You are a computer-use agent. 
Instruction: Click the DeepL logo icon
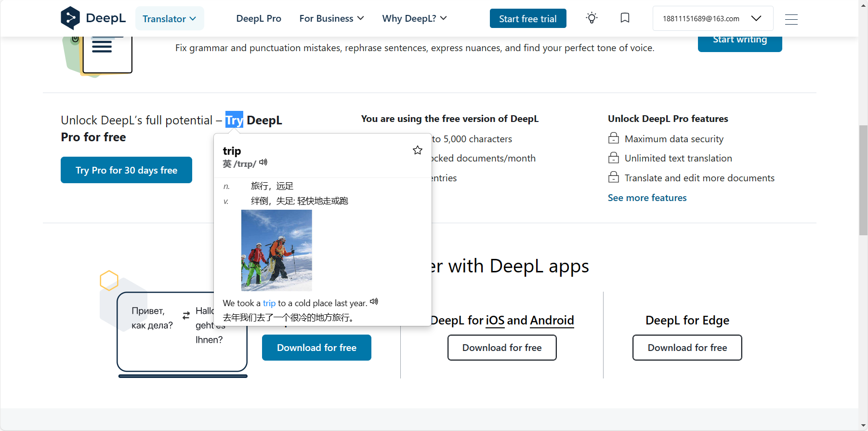[x=70, y=18]
